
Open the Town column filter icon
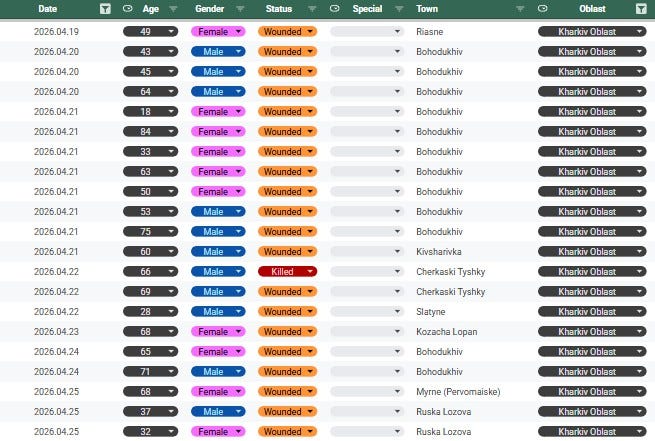click(520, 9)
